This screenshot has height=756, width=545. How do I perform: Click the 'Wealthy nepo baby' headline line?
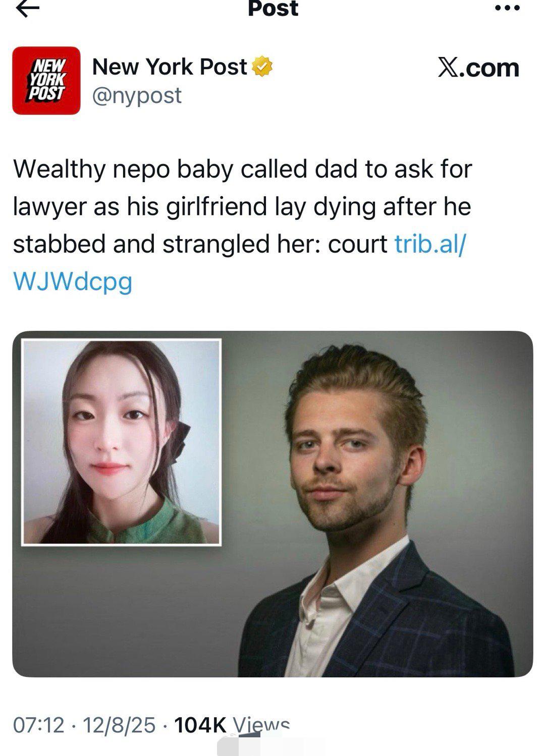point(243,169)
